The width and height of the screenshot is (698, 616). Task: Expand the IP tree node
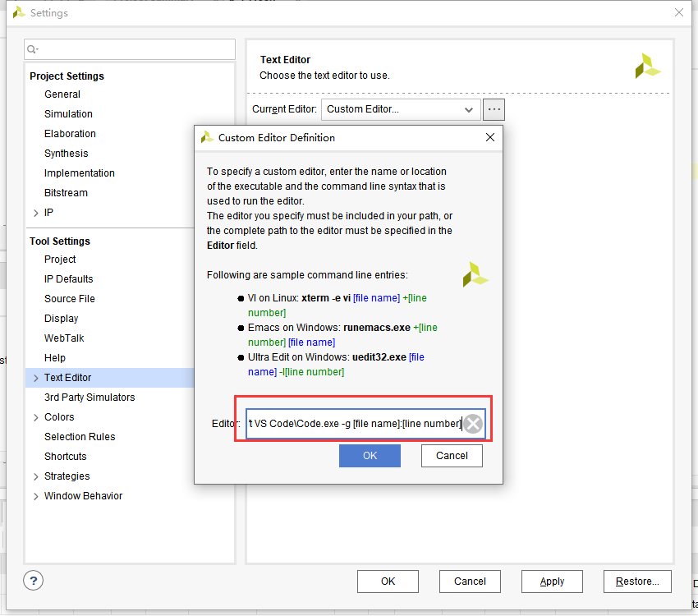[36, 214]
